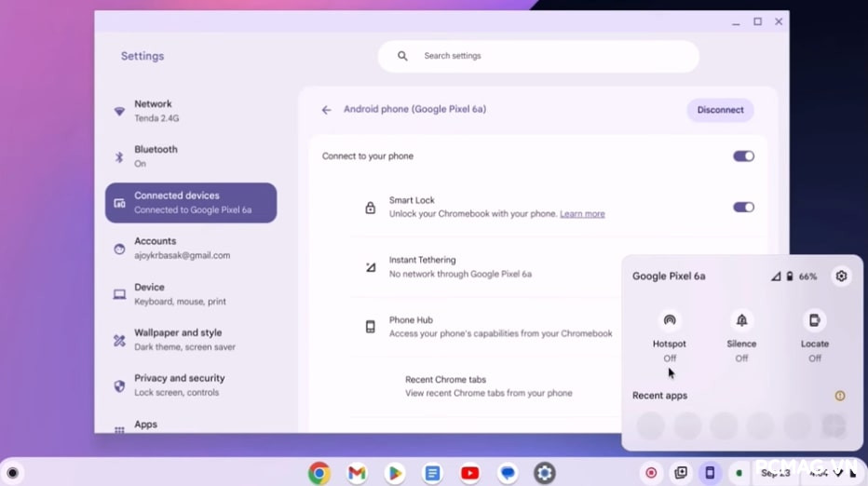The image size is (868, 486).
Task: Open the date display in tray
Action: pos(775,473)
